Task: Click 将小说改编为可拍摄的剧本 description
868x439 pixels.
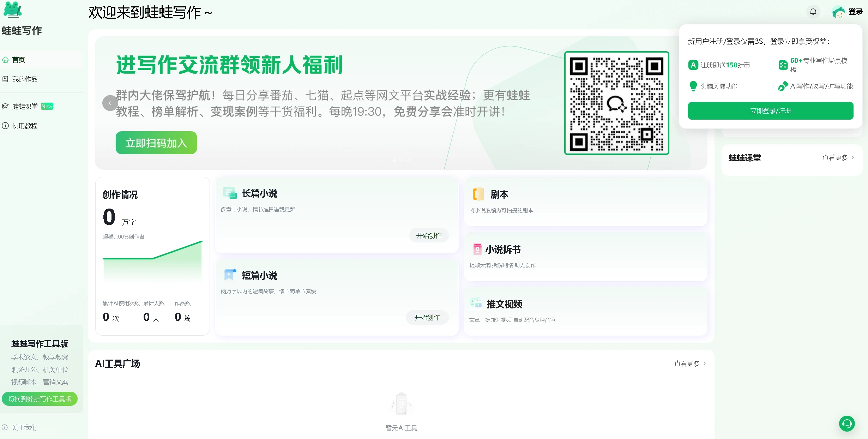Action: point(501,210)
